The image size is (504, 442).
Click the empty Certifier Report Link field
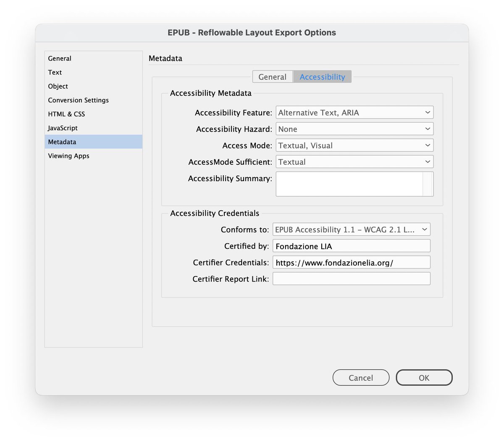pos(352,279)
